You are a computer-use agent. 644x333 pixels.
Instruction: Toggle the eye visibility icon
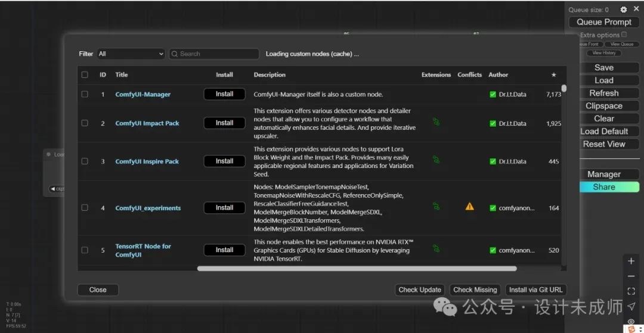pyautogui.click(x=631, y=322)
